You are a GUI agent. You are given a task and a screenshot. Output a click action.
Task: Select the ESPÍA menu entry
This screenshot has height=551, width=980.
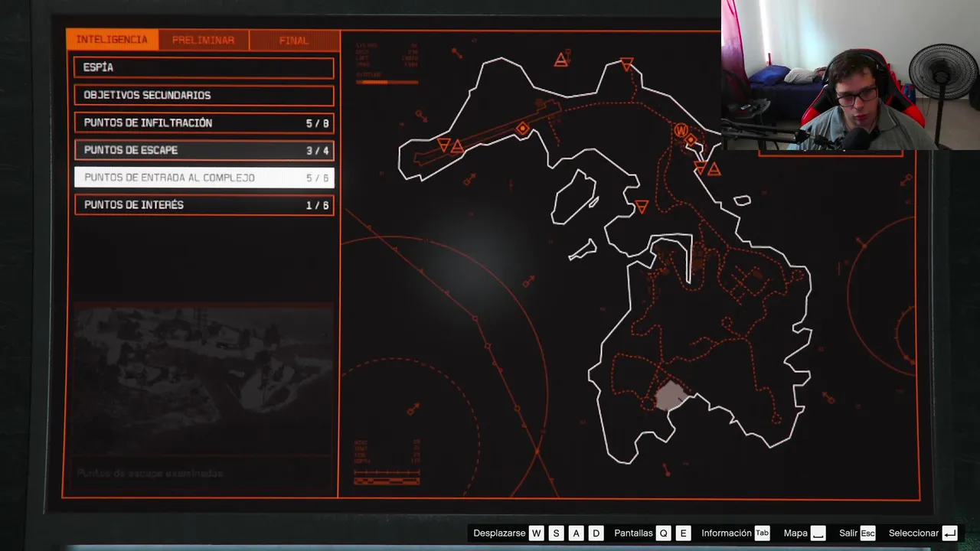click(204, 67)
